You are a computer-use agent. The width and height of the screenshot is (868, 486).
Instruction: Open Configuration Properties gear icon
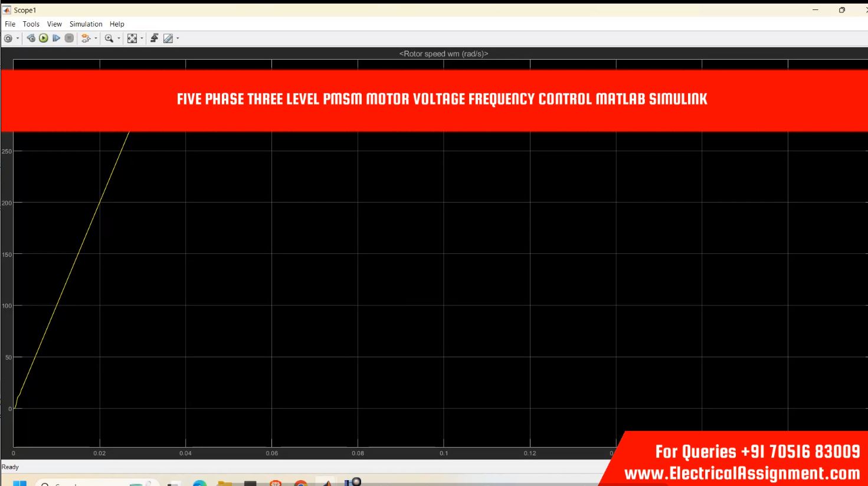click(x=8, y=38)
